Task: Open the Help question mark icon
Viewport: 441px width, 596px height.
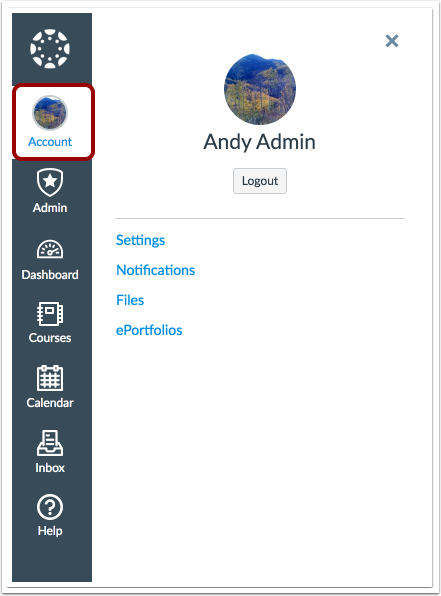Action: [x=50, y=507]
